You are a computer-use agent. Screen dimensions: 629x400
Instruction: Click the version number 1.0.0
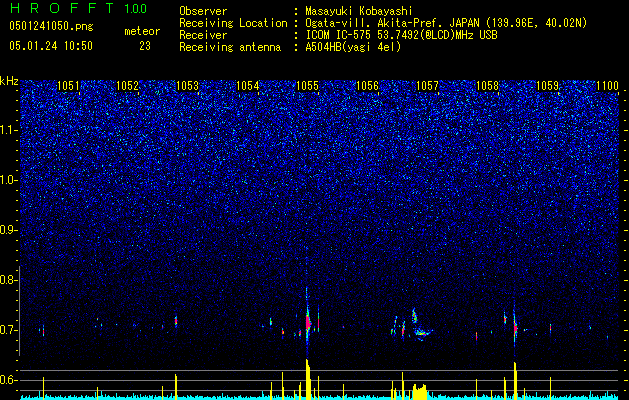[136, 8]
